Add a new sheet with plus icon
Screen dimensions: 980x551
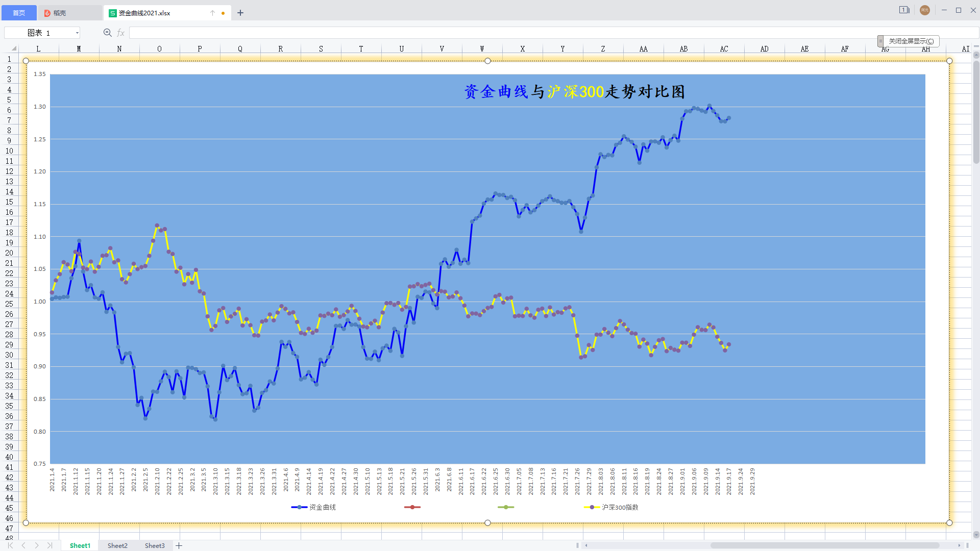[179, 545]
